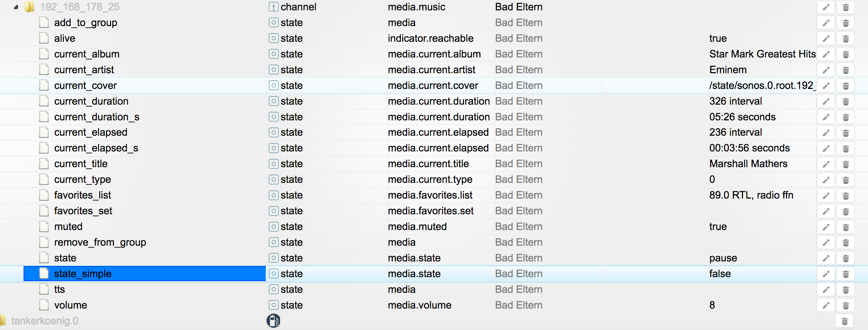Click the volume value 8 cell
The width and height of the screenshot is (868, 330).
point(712,305)
